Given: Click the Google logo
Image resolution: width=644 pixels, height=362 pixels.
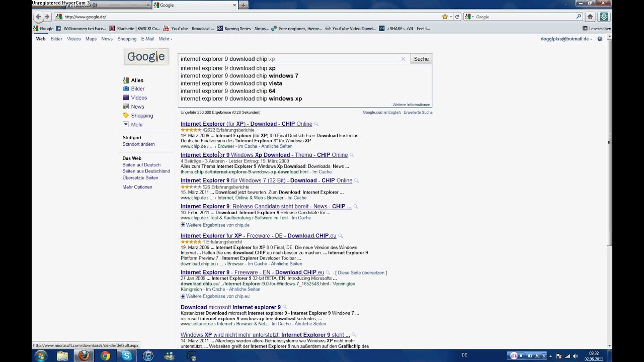Looking at the screenshot, I should [146, 57].
